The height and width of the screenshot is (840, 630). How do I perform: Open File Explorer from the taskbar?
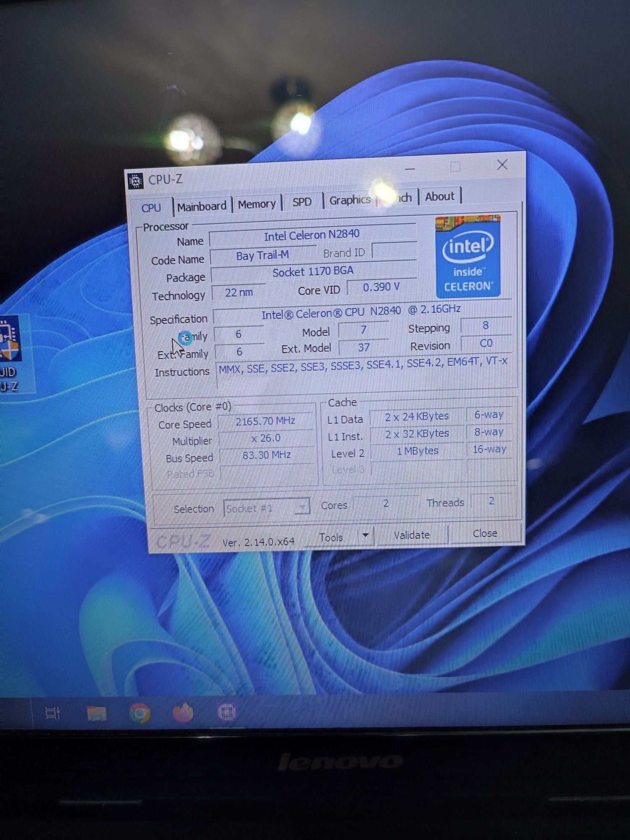click(x=97, y=713)
